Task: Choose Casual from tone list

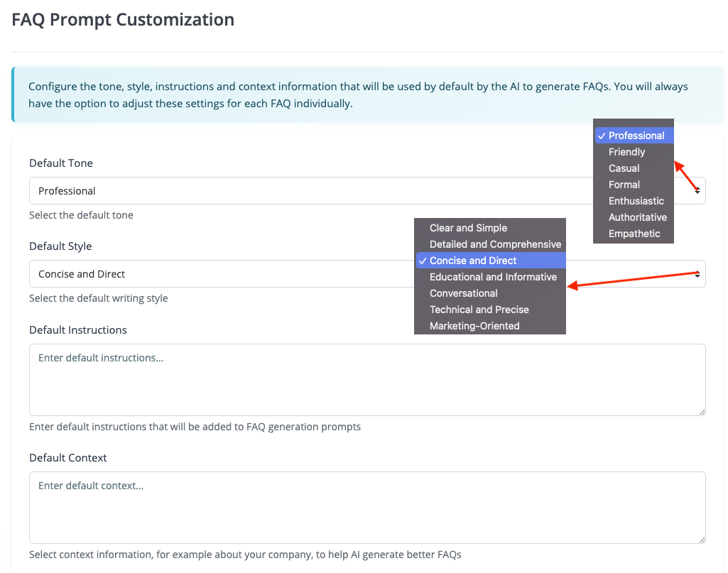Action: [624, 168]
